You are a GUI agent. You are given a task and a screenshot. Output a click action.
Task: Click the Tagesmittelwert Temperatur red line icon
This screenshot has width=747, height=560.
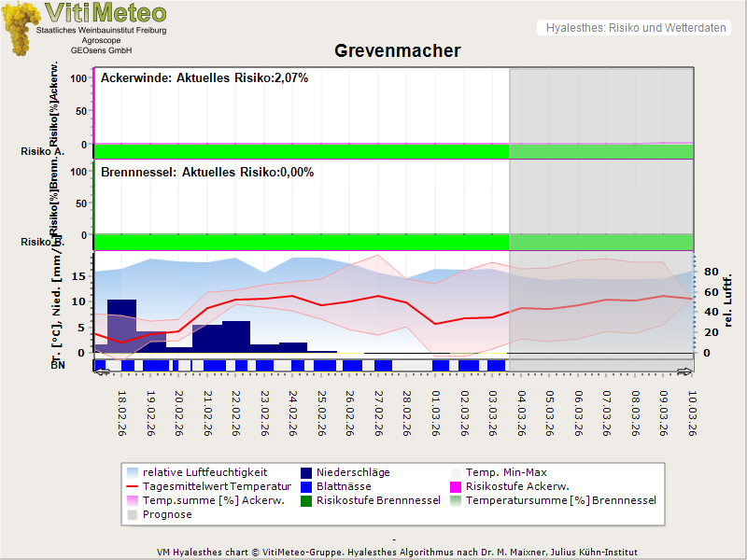(x=131, y=486)
